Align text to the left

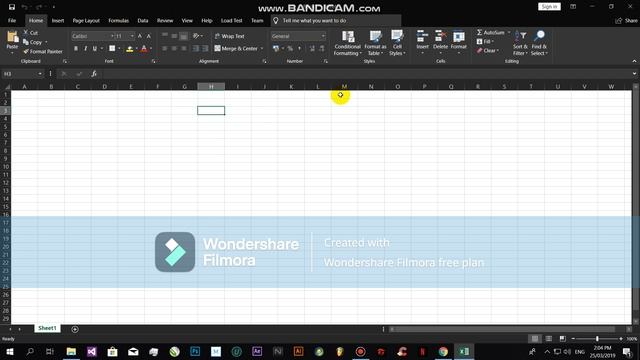[x=165, y=49]
